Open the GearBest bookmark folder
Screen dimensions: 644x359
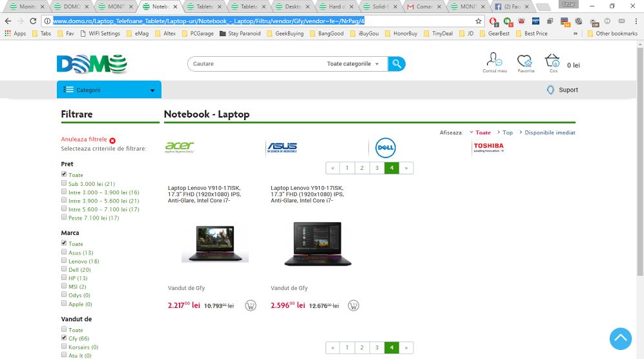495,34
